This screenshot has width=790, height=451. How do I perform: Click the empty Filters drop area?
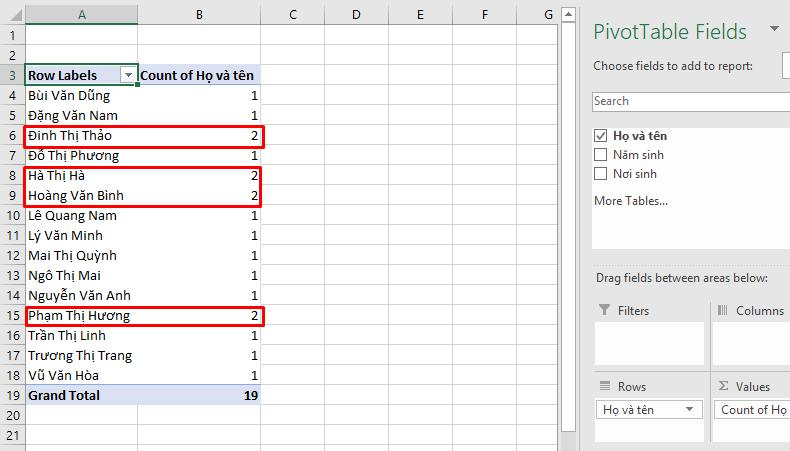(649, 344)
